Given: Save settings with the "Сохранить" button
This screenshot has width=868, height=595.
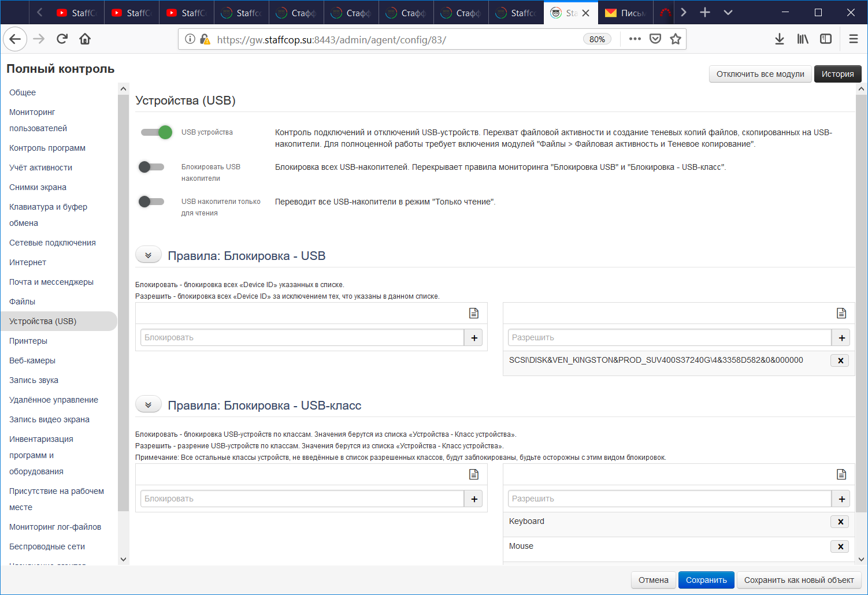Looking at the screenshot, I should (706, 580).
